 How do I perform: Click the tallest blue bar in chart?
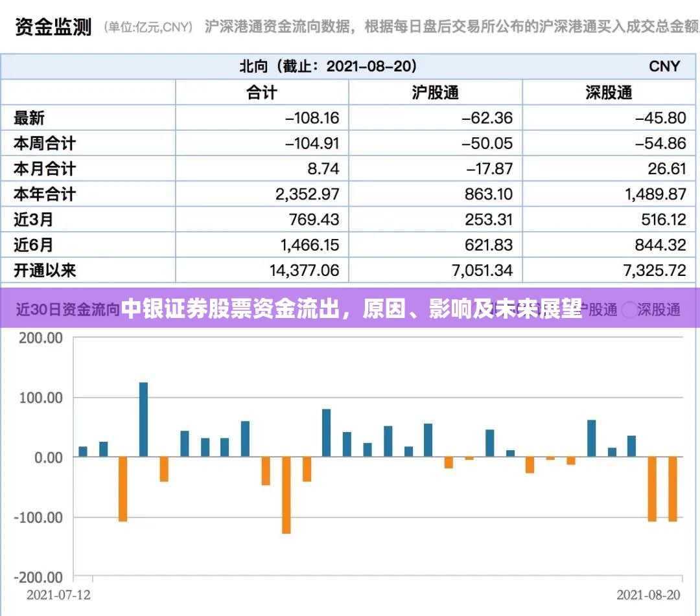click(143, 419)
